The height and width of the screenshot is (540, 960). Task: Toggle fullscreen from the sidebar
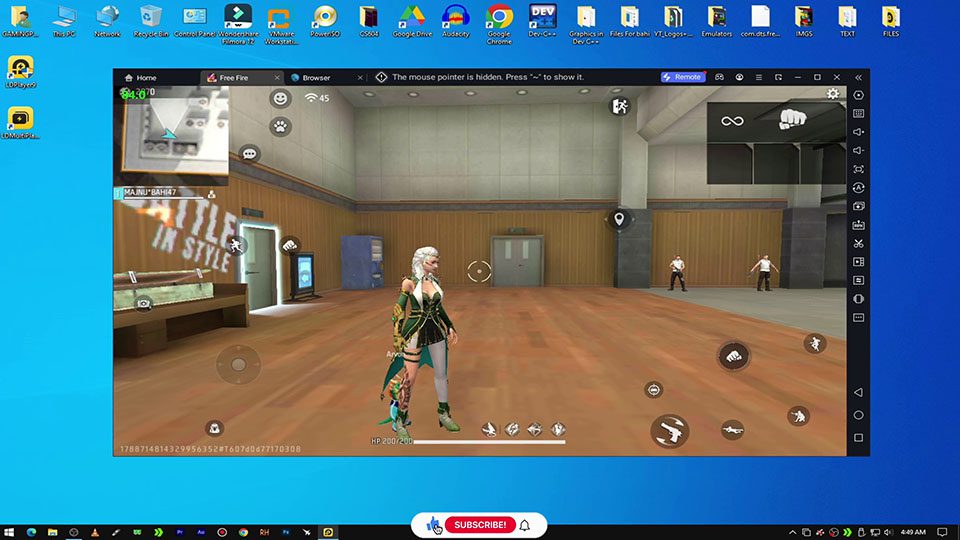point(858,169)
